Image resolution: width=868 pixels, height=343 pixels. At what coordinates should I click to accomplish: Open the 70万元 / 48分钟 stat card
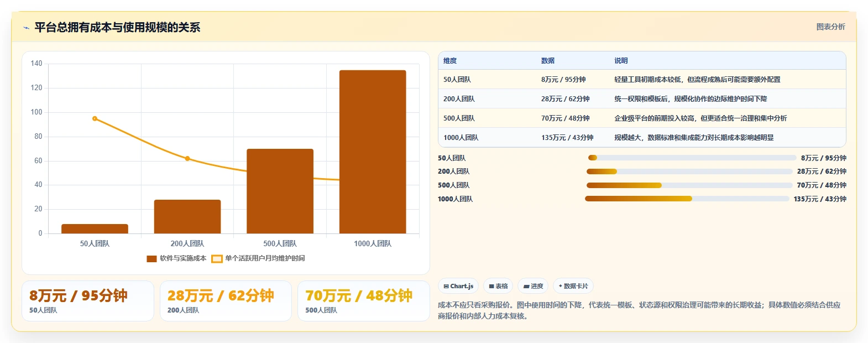[x=364, y=301]
